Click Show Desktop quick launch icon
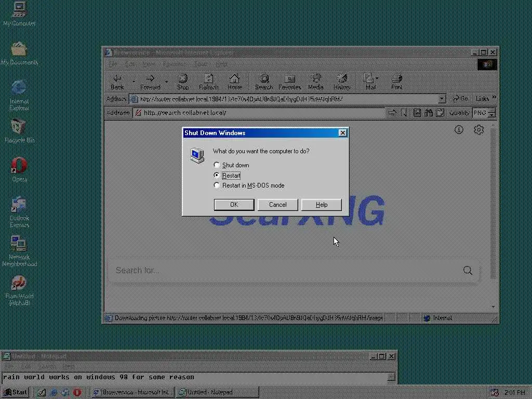The image size is (532, 399). click(x=42, y=392)
